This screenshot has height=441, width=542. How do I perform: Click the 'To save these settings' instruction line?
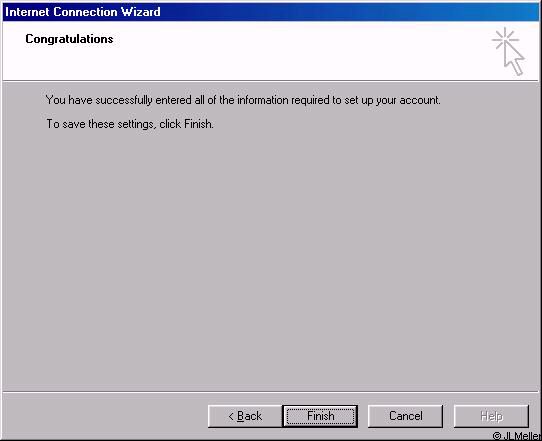pos(130,124)
